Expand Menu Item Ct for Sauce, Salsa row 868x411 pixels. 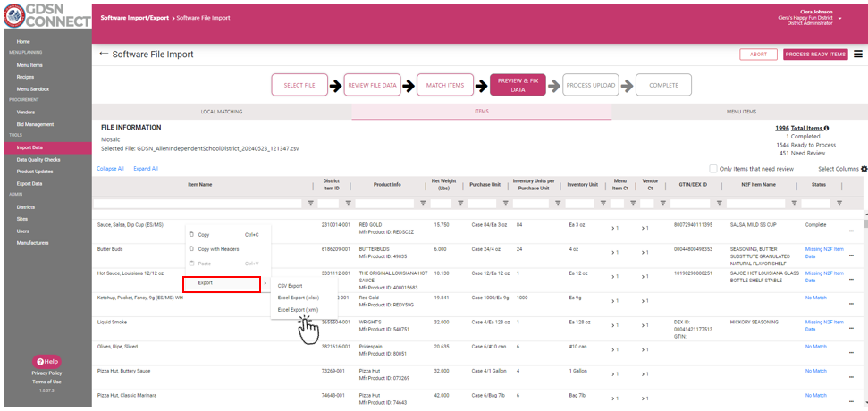[x=615, y=227]
